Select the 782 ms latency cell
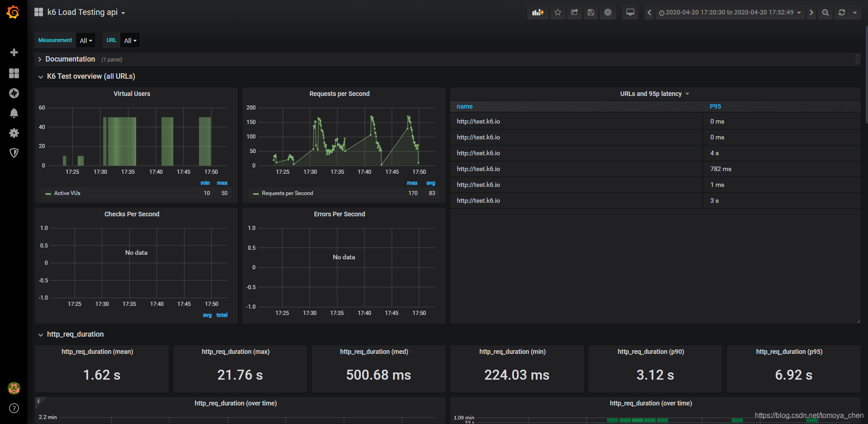 (782, 169)
